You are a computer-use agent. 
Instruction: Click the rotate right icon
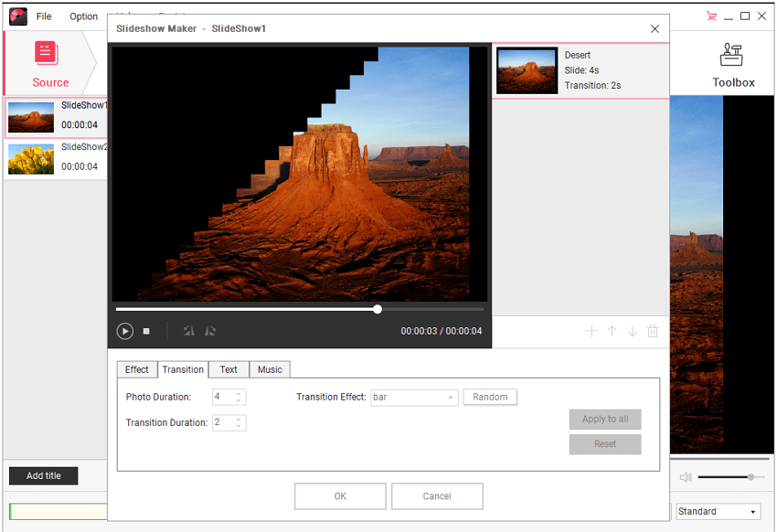coord(210,331)
